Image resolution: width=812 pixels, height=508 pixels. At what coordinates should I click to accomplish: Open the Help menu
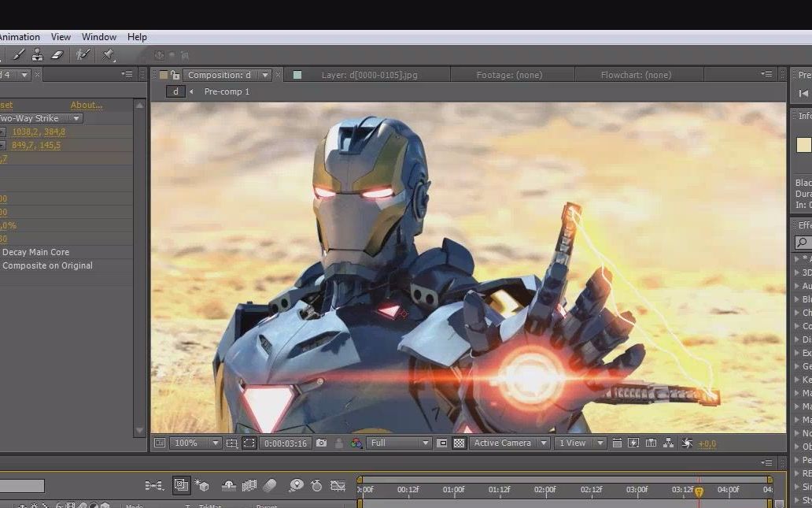(x=137, y=37)
